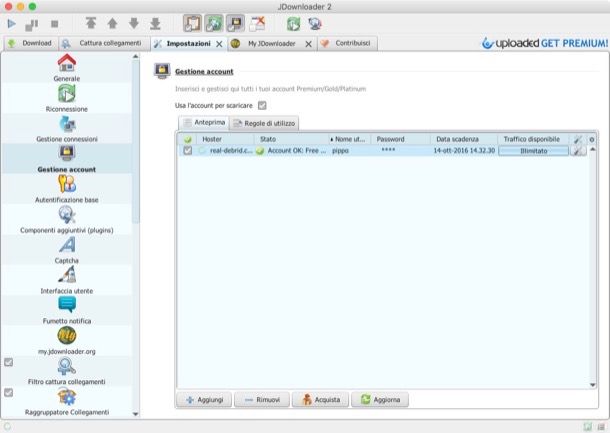Sort accounts by Stato column

[291, 139]
